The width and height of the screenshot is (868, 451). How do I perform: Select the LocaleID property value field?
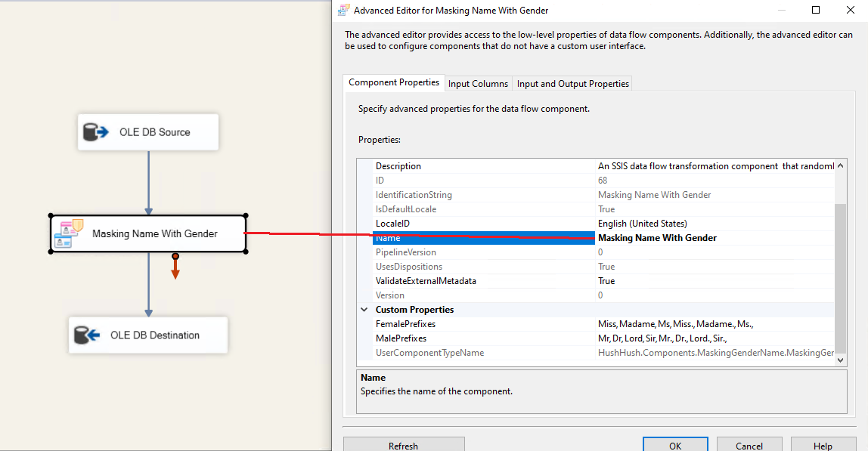click(x=715, y=224)
